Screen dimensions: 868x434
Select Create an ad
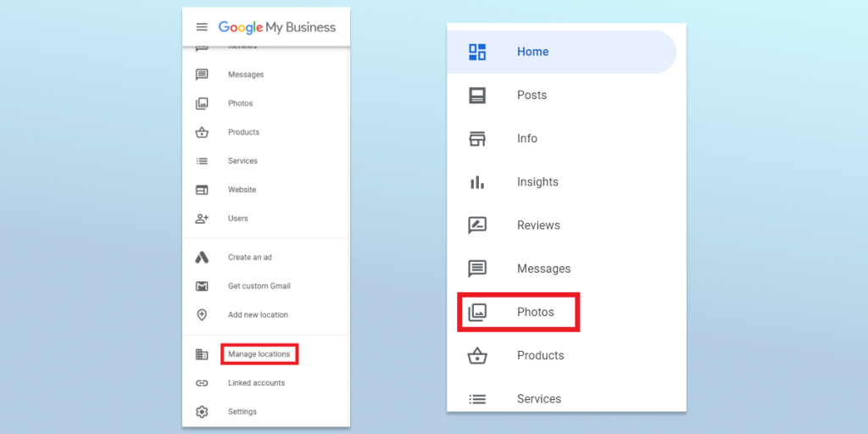pos(250,258)
